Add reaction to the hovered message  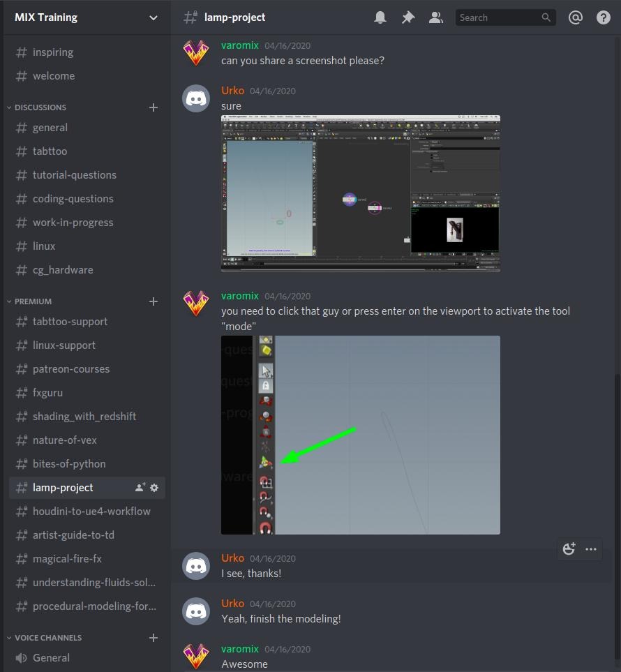pyautogui.click(x=569, y=549)
